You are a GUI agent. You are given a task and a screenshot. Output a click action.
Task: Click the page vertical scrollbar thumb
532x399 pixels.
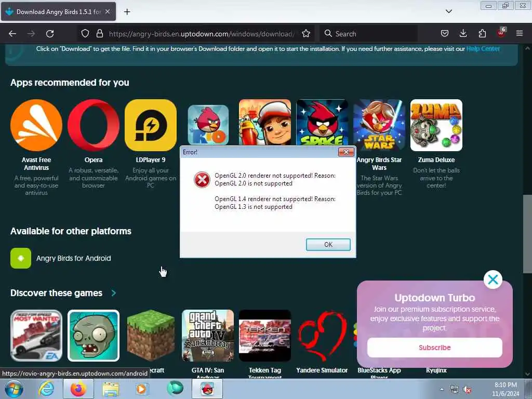(x=528, y=234)
